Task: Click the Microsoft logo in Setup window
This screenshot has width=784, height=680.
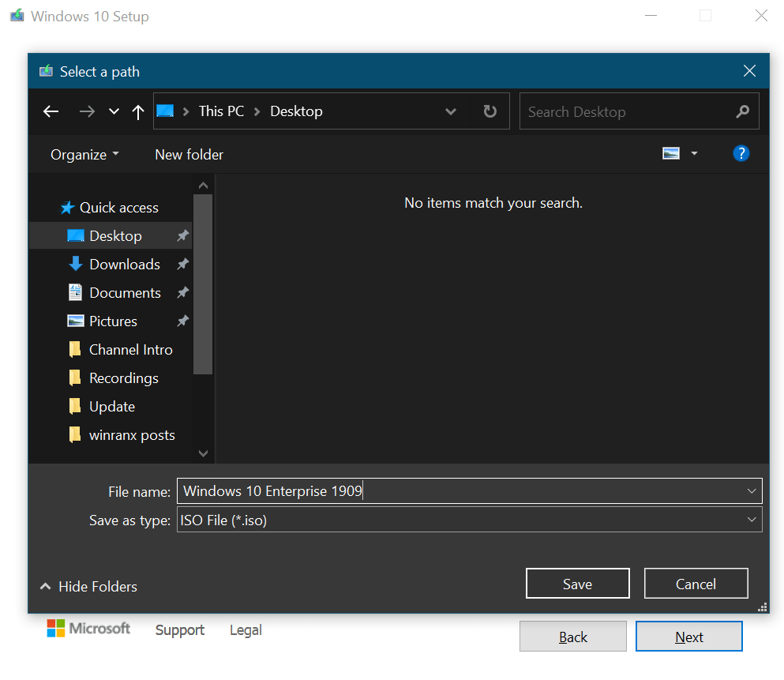Action: coord(88,628)
